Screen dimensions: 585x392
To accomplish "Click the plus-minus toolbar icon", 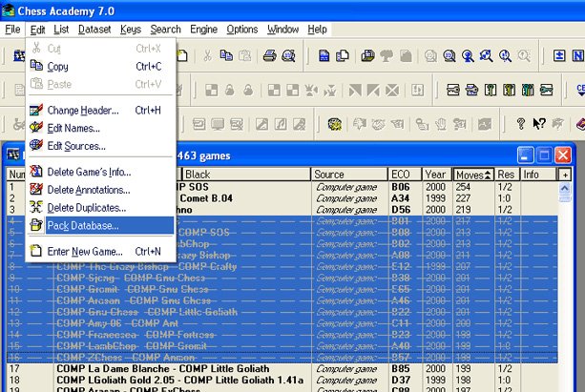I will tap(560, 56).
